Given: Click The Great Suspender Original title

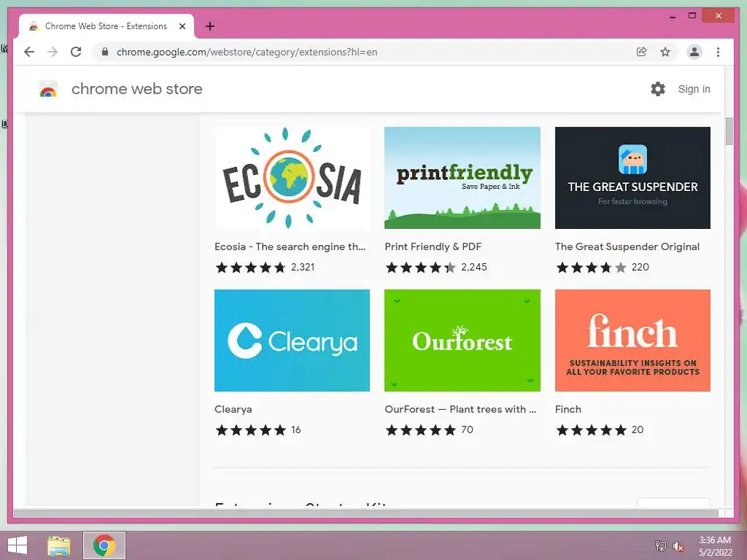Looking at the screenshot, I should (627, 246).
